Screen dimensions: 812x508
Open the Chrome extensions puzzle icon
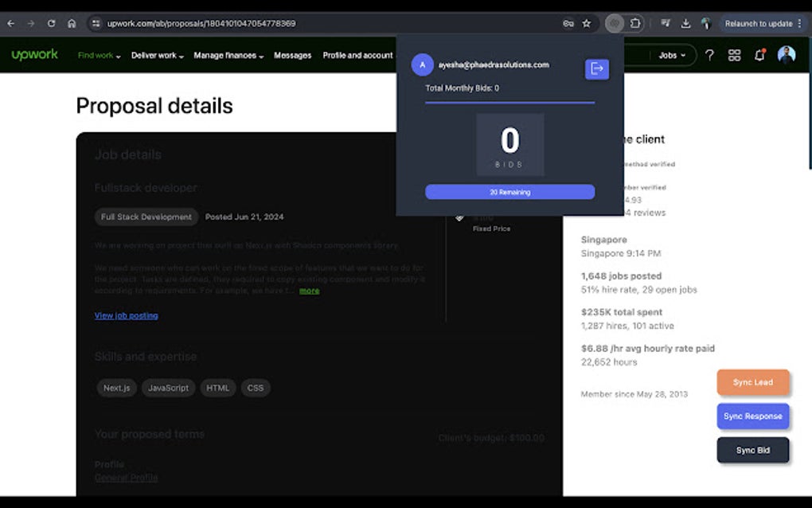coord(634,24)
